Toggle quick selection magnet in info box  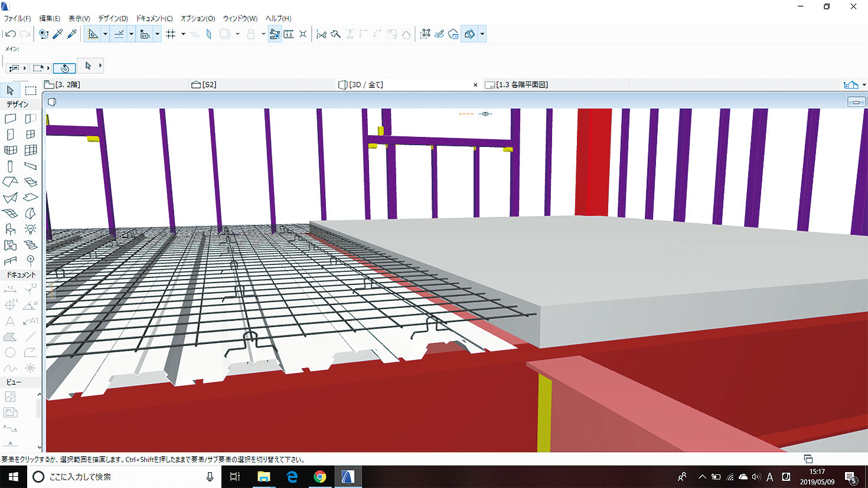[x=64, y=68]
